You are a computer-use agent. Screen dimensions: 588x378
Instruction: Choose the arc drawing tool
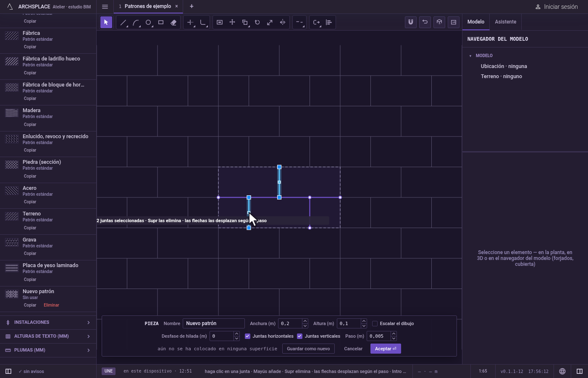pos(136,22)
